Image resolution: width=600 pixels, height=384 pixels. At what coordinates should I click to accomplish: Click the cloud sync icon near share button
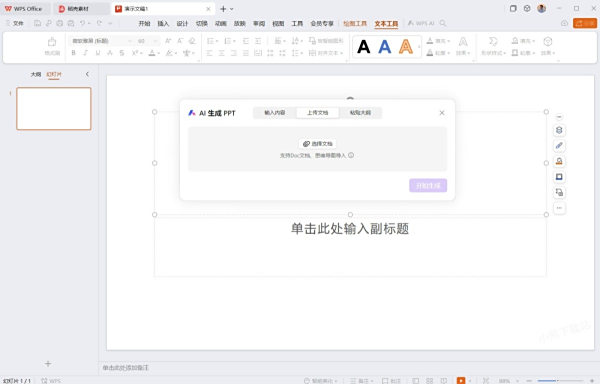pyautogui.click(x=564, y=23)
